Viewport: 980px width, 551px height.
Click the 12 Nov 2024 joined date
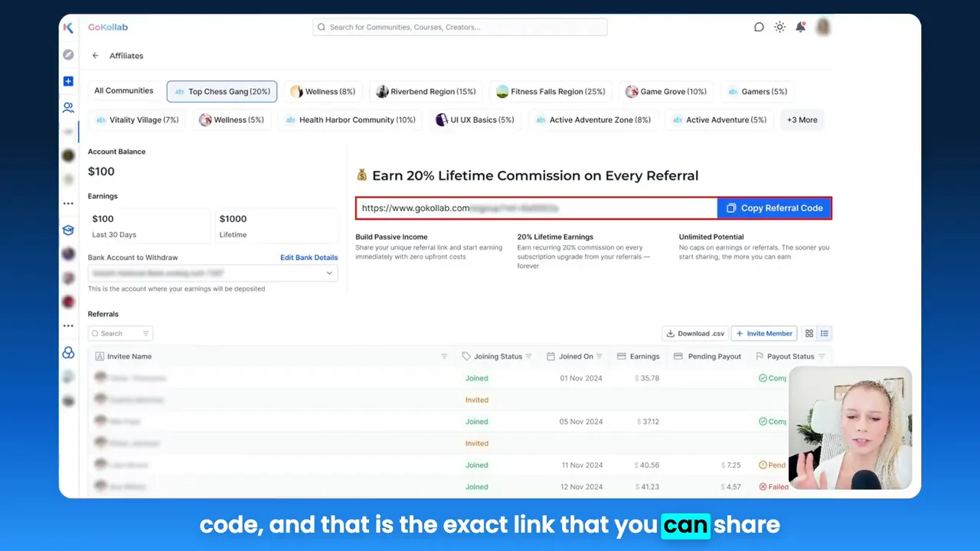point(581,487)
